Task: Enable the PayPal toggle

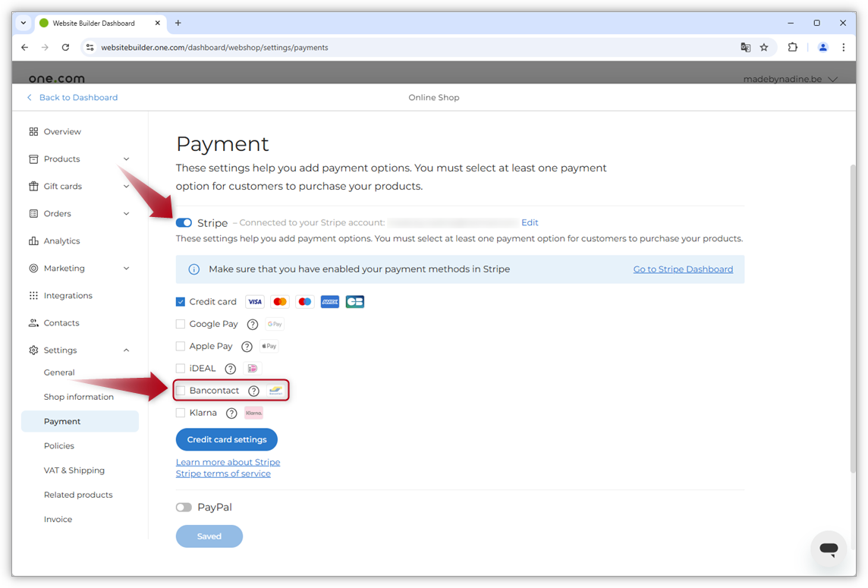Action: 184,508
